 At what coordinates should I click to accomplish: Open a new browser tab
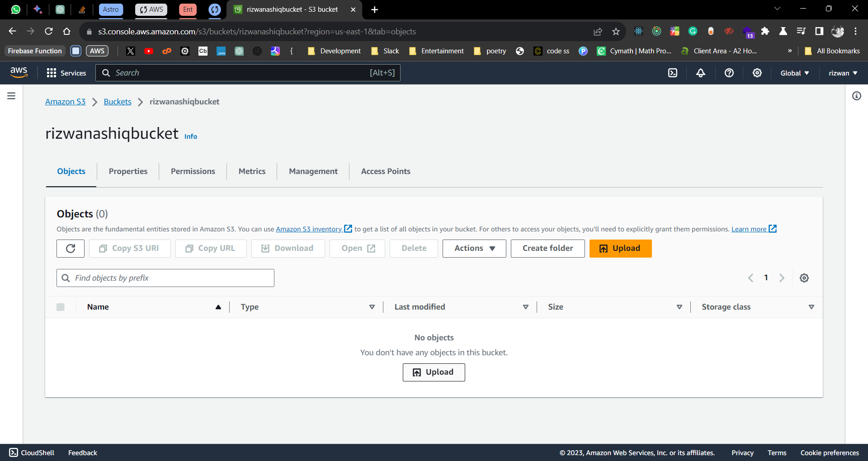coord(374,9)
